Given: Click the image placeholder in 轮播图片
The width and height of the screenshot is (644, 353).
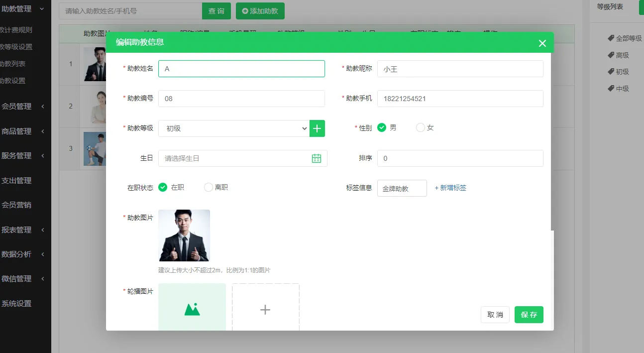Looking at the screenshot, I should [x=192, y=309].
